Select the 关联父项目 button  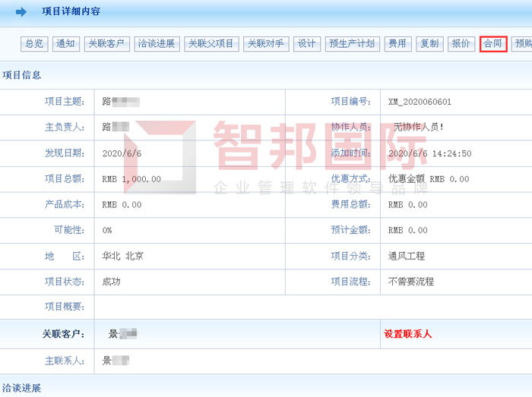point(211,44)
